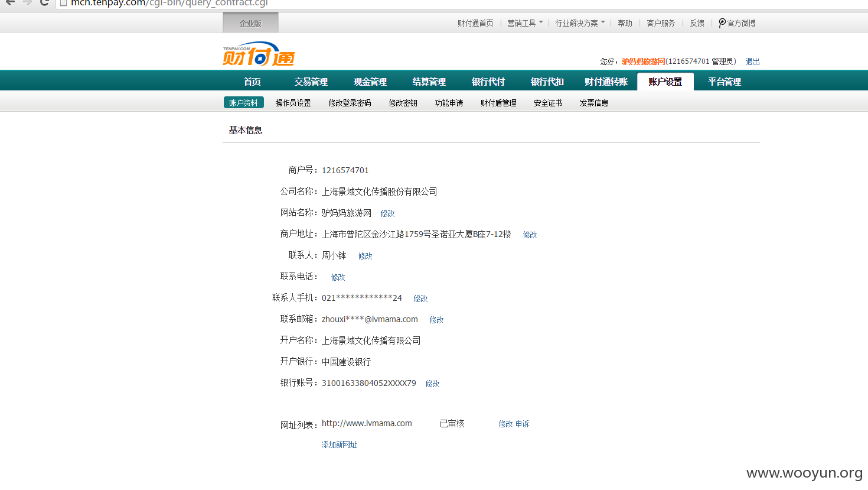The height and width of the screenshot is (490, 868).
Task: Click the Tenpay 财付通 logo
Action: tap(259, 54)
